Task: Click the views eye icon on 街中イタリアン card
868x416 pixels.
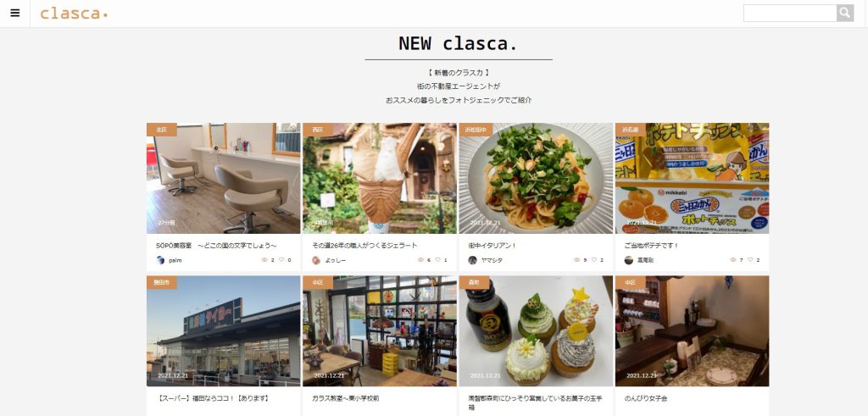Action: (x=577, y=260)
